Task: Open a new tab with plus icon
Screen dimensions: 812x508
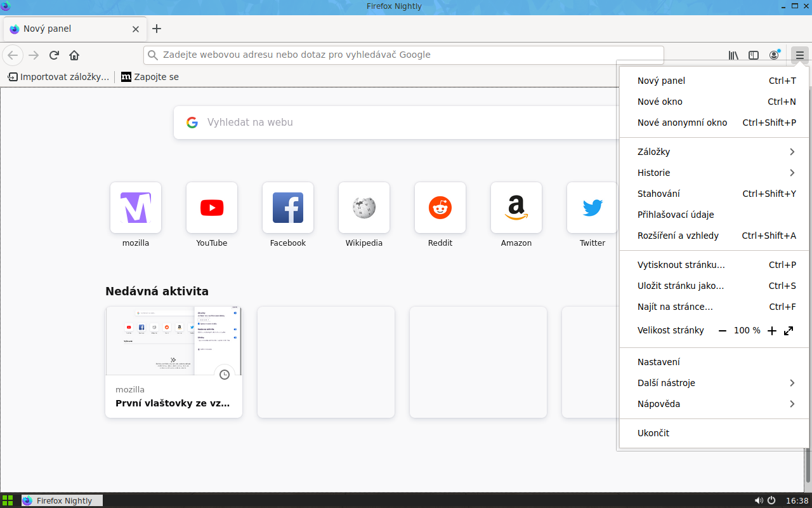Action: [157, 29]
